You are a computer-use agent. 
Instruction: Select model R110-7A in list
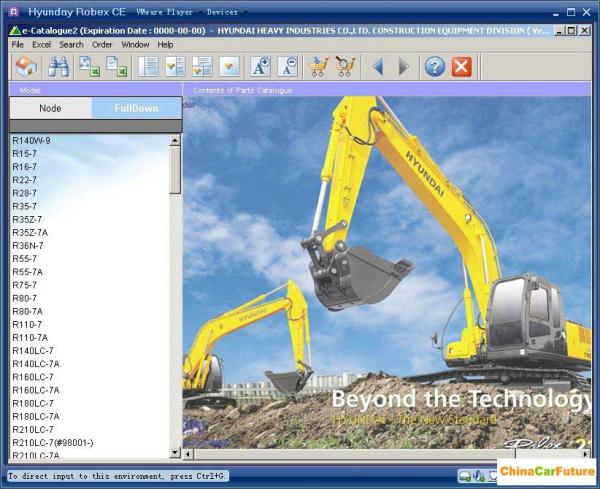coord(30,337)
